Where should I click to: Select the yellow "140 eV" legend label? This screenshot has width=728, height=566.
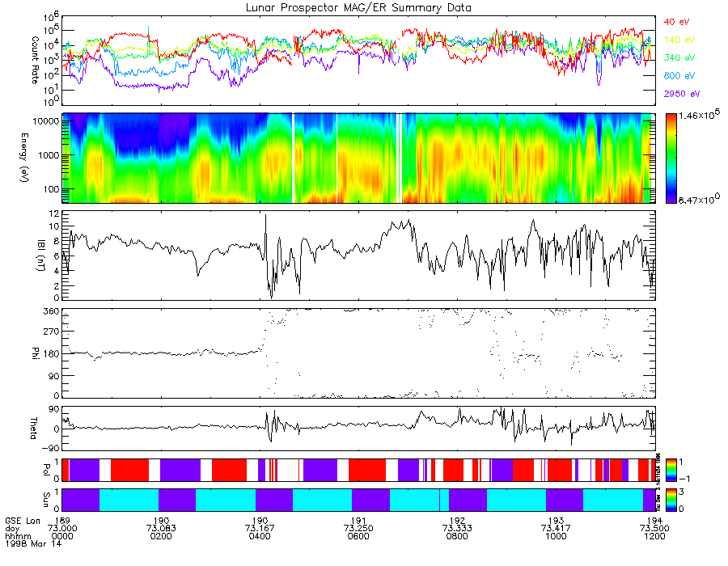[679, 40]
